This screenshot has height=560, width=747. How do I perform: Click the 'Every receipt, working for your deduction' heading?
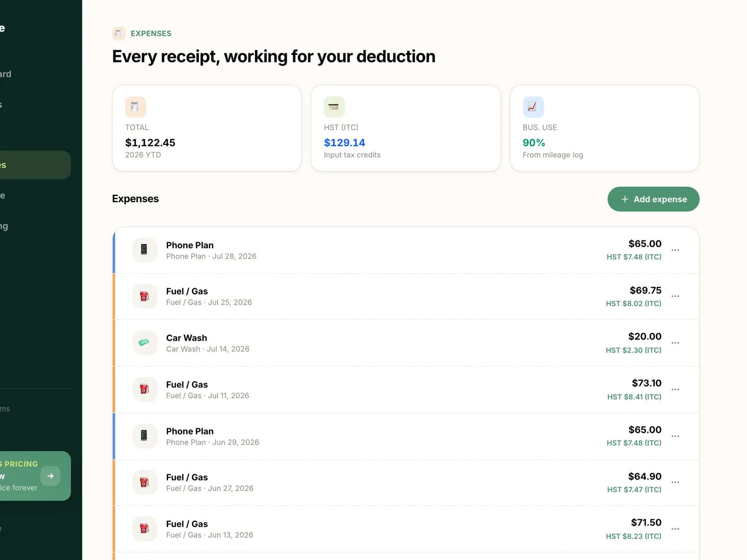274,56
